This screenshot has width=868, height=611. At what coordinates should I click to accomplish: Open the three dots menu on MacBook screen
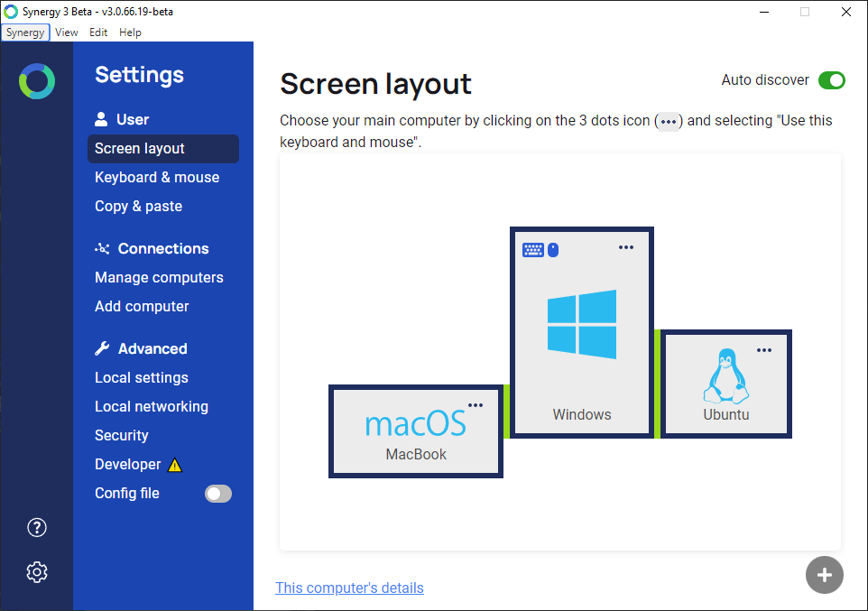[x=476, y=405]
